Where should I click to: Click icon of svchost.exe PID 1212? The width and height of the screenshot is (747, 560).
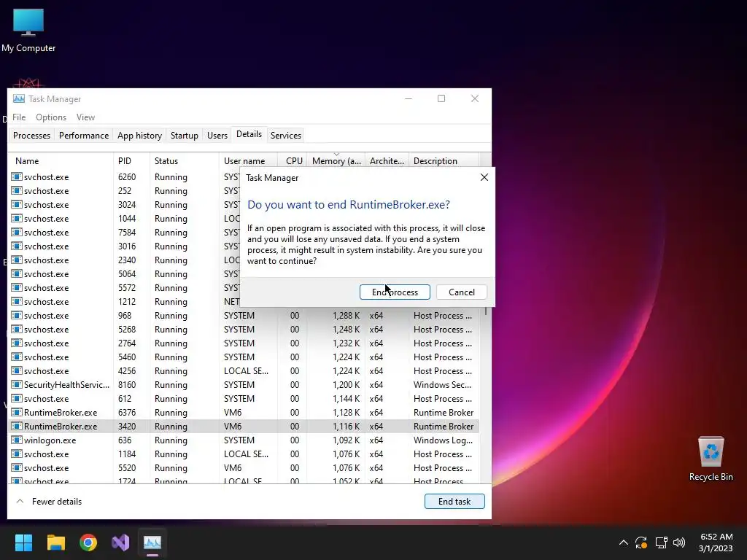coord(17,301)
